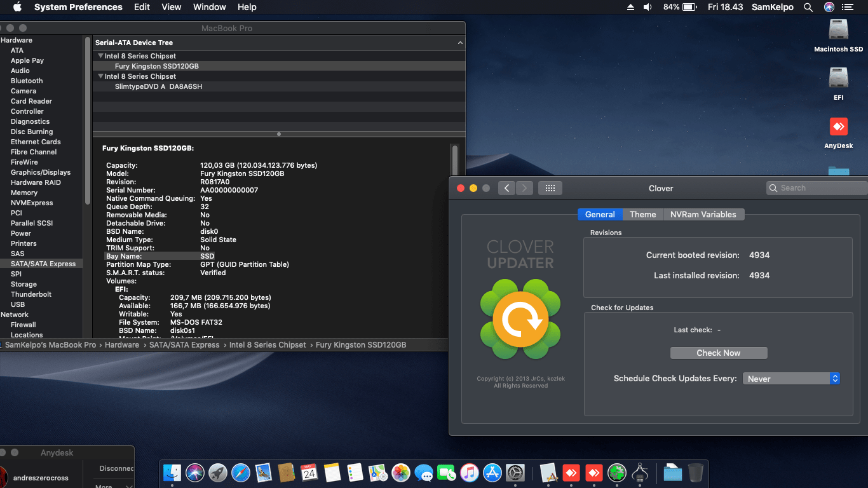Open the Help menu

click(247, 7)
